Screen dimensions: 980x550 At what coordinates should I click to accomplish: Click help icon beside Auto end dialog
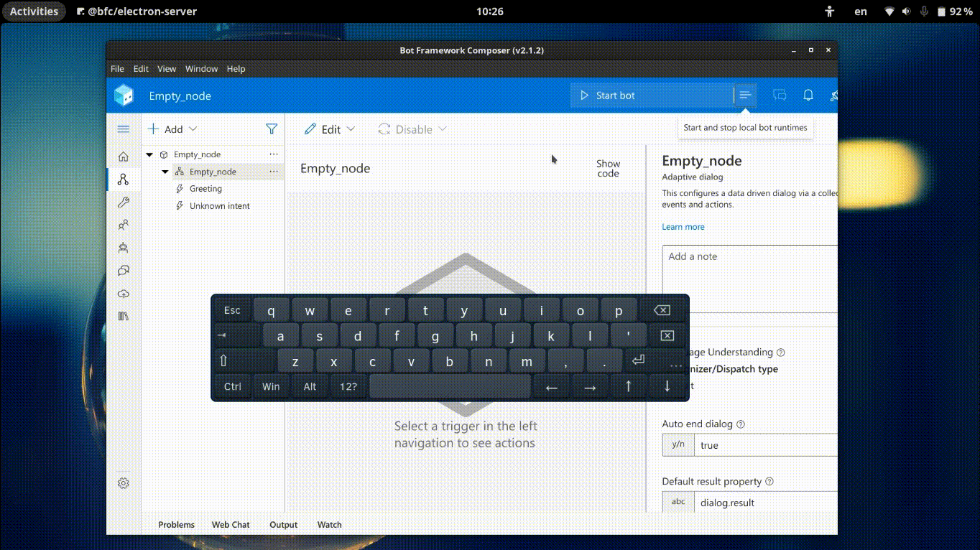(x=741, y=424)
